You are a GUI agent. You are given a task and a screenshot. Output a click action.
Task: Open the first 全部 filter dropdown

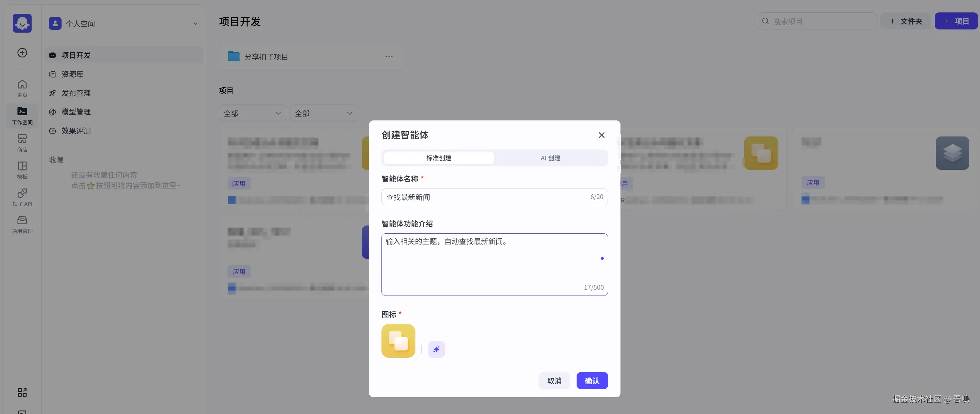click(252, 113)
